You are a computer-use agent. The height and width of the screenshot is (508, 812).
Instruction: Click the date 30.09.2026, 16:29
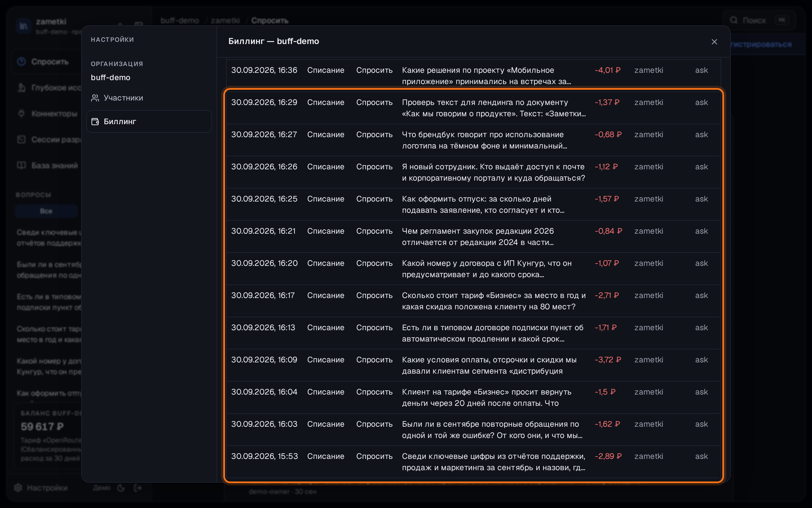tap(264, 102)
